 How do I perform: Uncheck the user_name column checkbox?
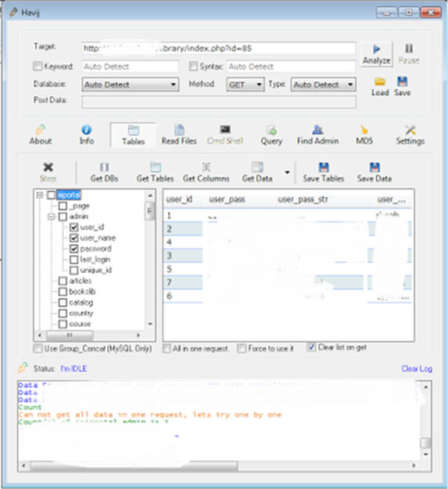tap(73, 238)
